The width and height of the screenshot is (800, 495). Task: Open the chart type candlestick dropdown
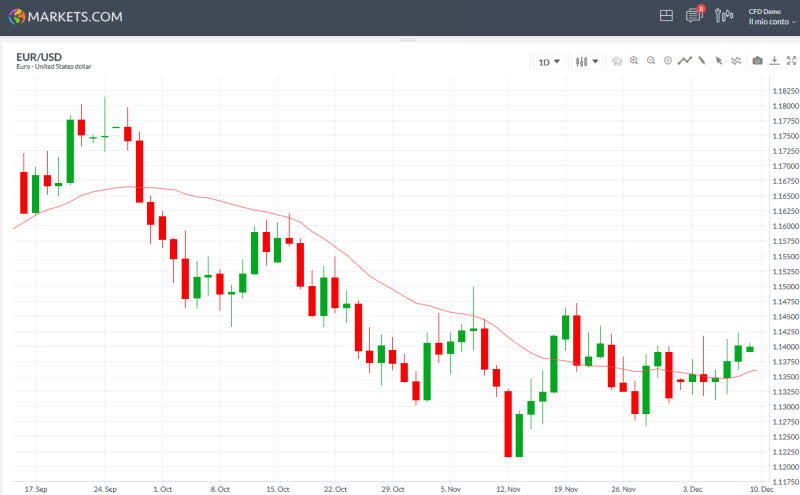tap(587, 62)
